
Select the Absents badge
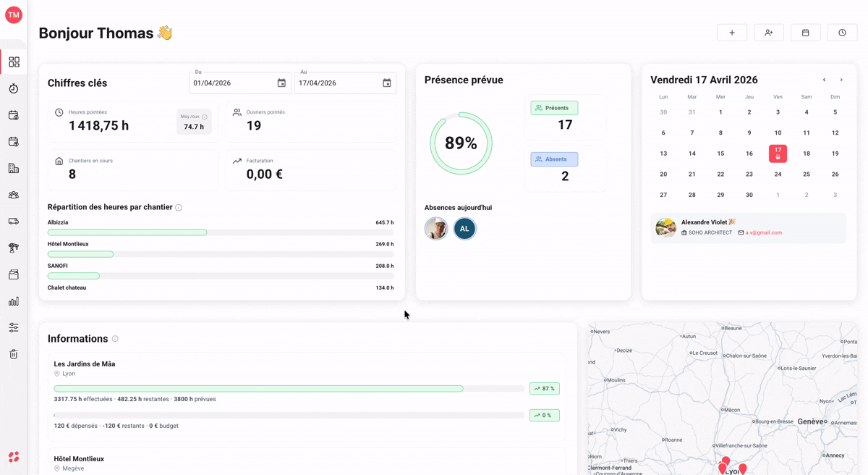(554, 159)
